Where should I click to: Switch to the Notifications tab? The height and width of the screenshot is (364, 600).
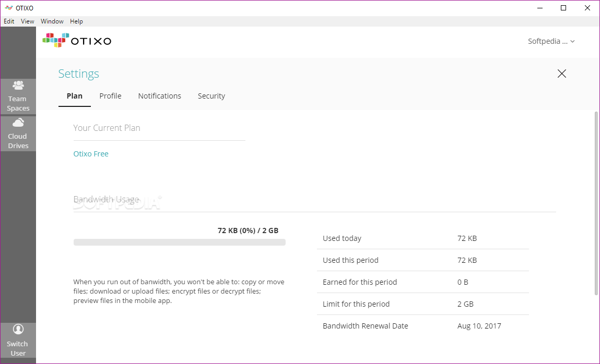click(x=160, y=96)
